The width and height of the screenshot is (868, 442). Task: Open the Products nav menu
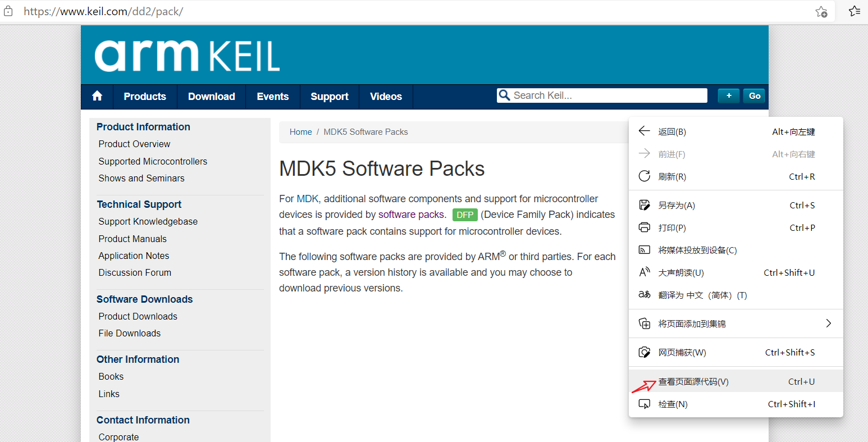(x=145, y=97)
